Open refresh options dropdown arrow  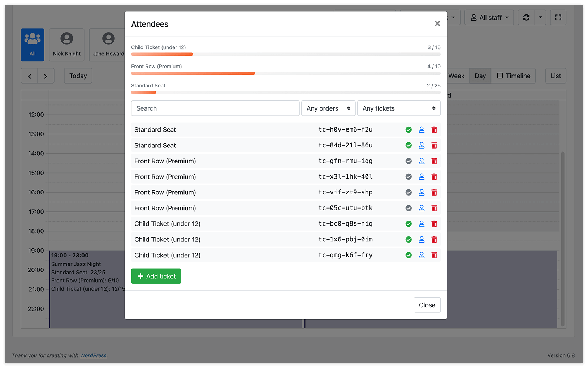click(x=540, y=17)
